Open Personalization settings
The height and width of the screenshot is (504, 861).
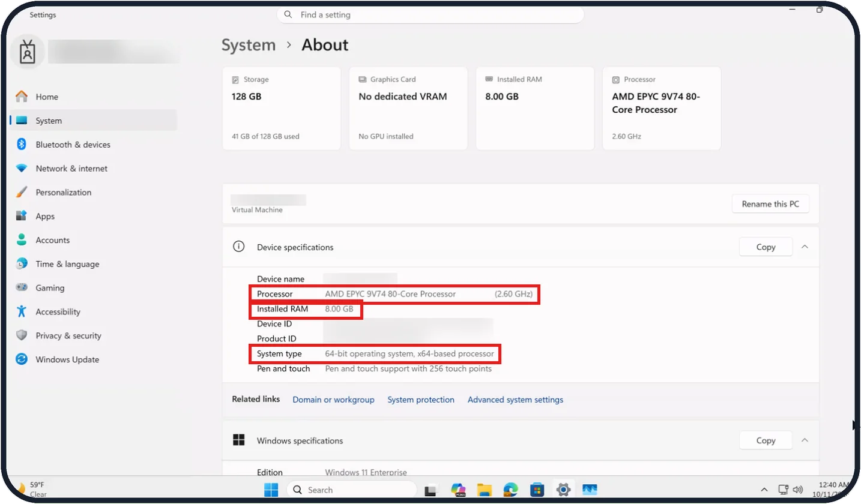[x=94, y=193]
